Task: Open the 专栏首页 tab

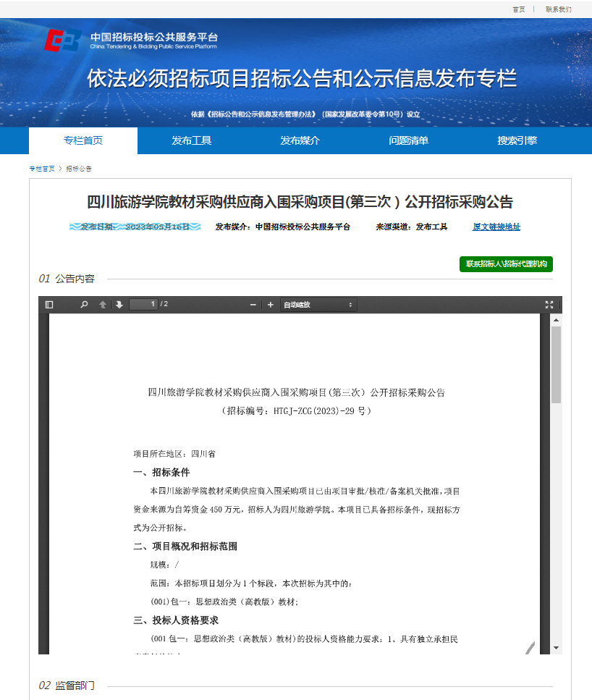Action: coord(83,140)
